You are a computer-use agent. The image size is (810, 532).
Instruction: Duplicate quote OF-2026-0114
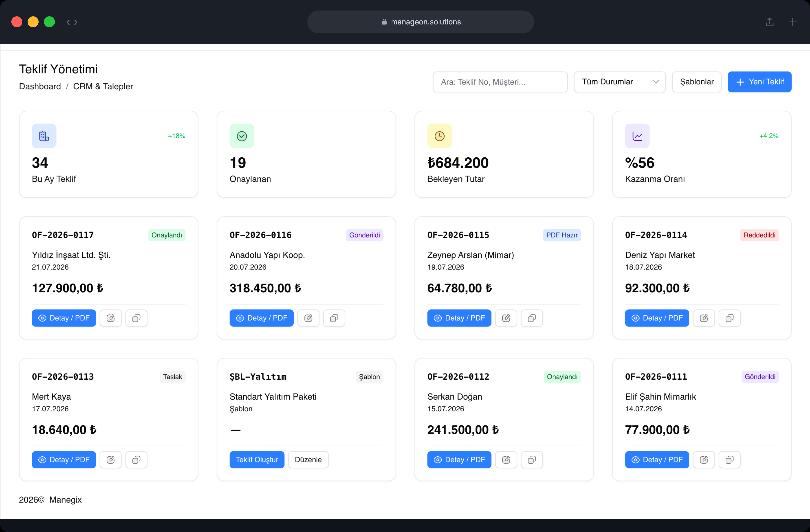[729, 318]
